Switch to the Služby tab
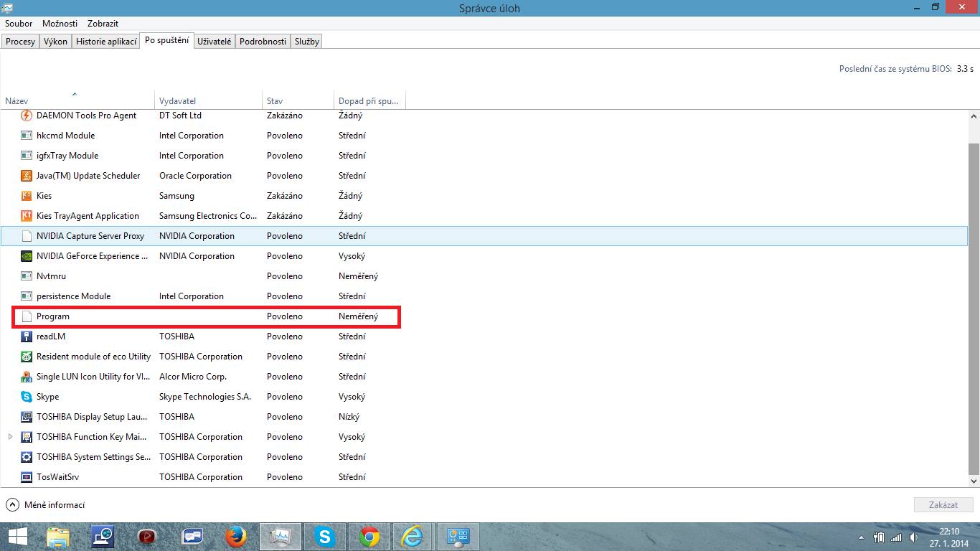Viewport: 980px width, 551px height. click(306, 42)
